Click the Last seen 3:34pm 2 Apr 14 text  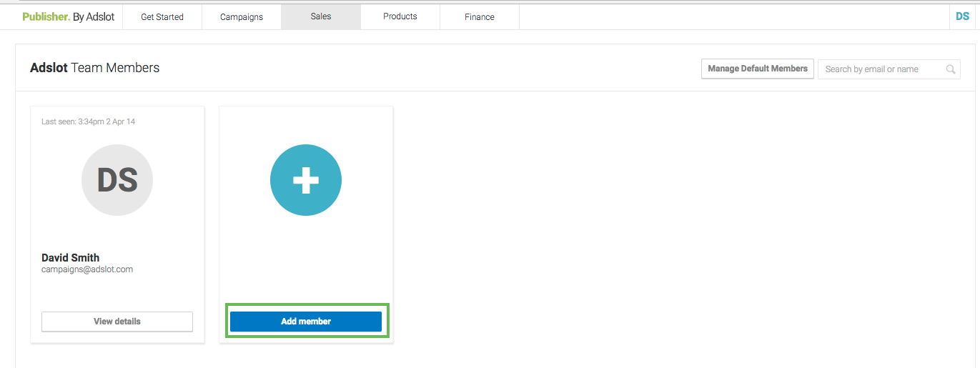(x=88, y=121)
